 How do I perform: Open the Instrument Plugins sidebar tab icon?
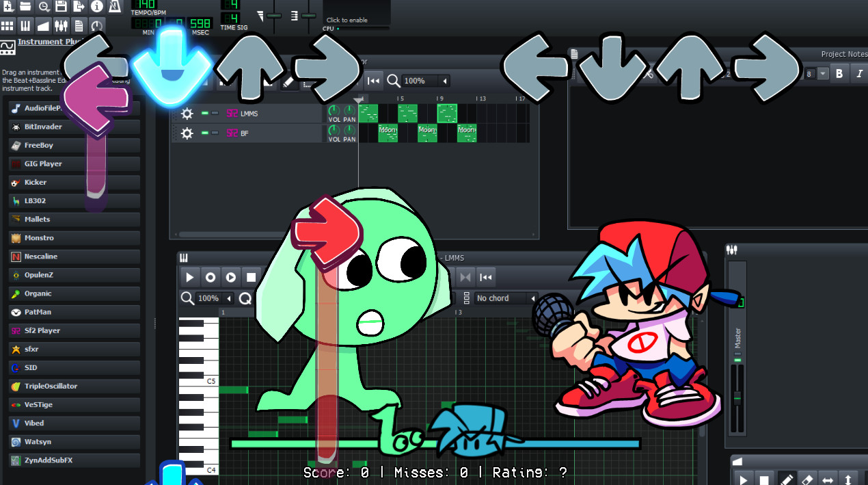point(8,47)
